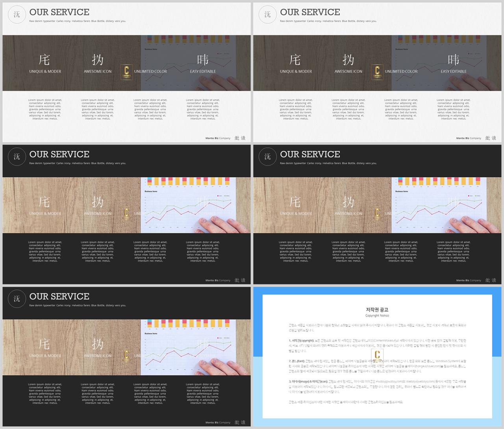Click footer glyph icons in top-left slide
The height and width of the screenshot is (429, 504).
pos(240,138)
